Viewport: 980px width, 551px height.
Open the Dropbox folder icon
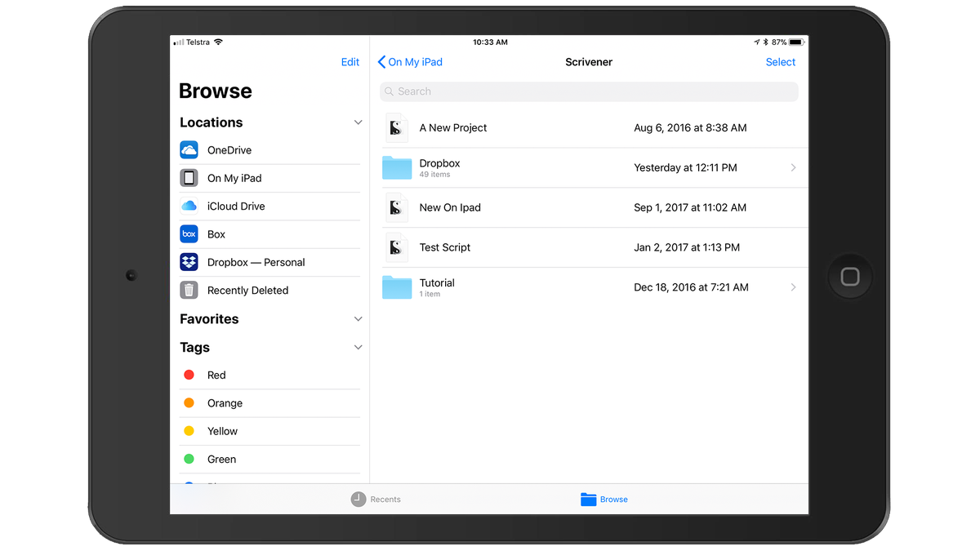[397, 167]
